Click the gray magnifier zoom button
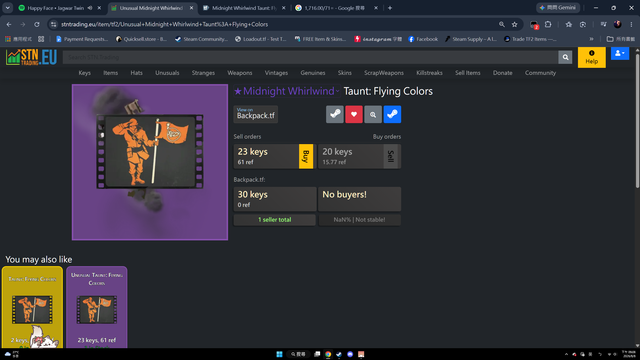Screen dimensions: 640x360 pos(373,115)
